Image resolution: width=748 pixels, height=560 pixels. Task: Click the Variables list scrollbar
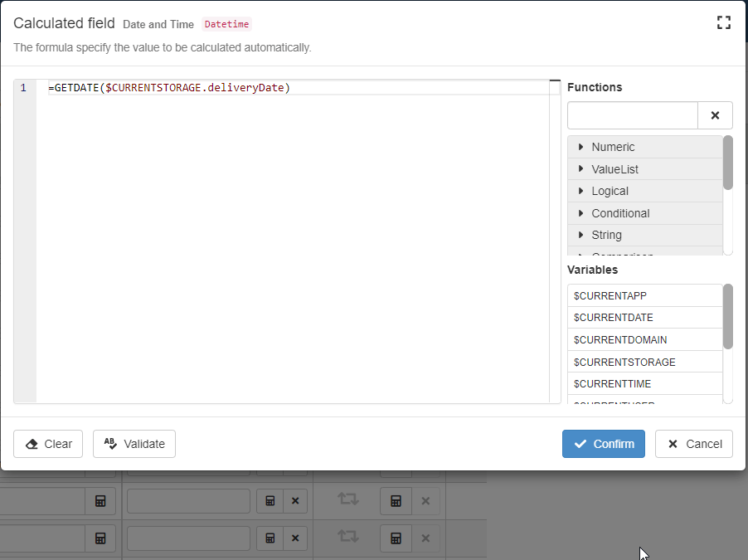click(728, 316)
